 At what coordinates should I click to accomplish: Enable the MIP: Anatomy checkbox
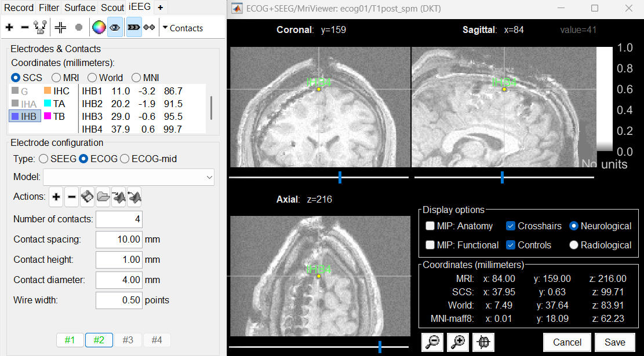pyautogui.click(x=430, y=226)
